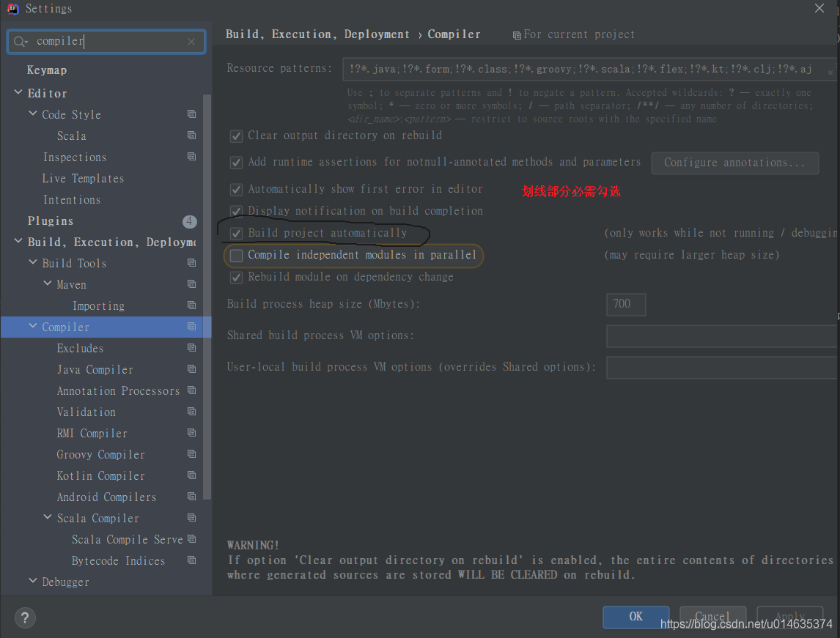Open Excludes settings page
The height and width of the screenshot is (638, 840).
point(80,349)
